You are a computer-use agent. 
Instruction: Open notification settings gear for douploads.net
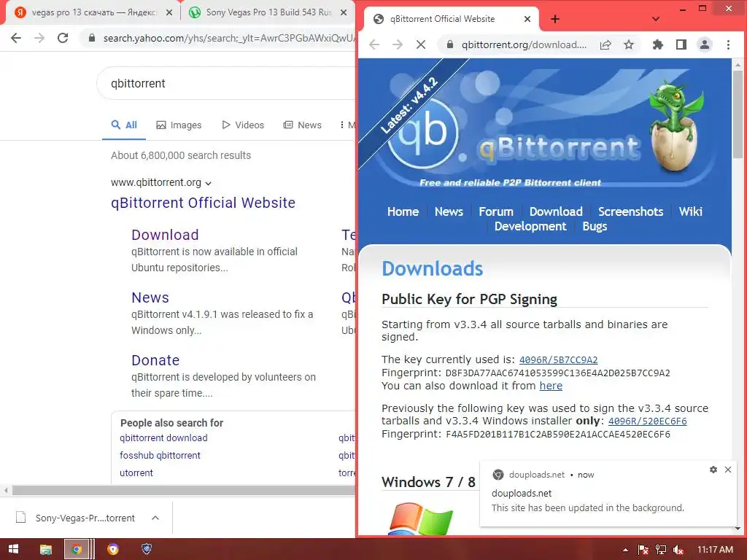713,470
